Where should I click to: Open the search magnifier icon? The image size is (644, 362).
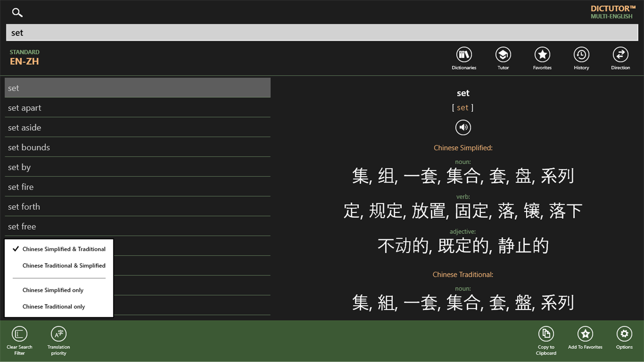(17, 12)
